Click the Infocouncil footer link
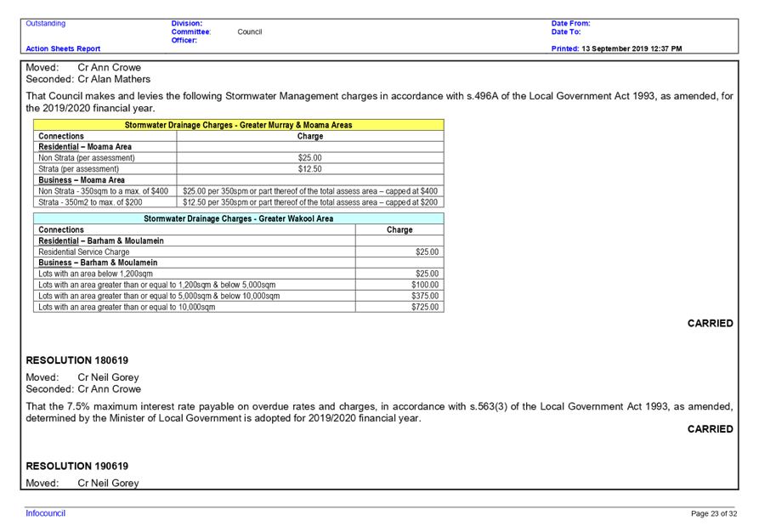Viewport: 759px width, 532px height. click(x=45, y=513)
